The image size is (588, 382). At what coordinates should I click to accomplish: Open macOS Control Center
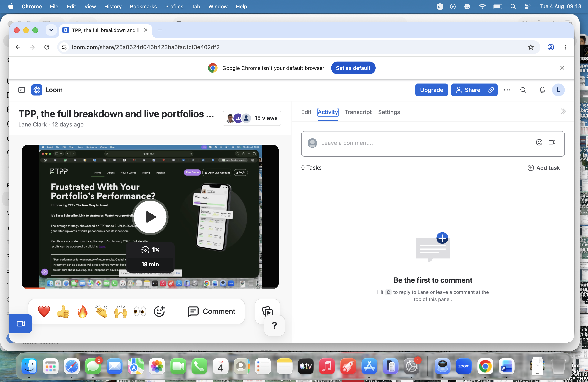(527, 6)
